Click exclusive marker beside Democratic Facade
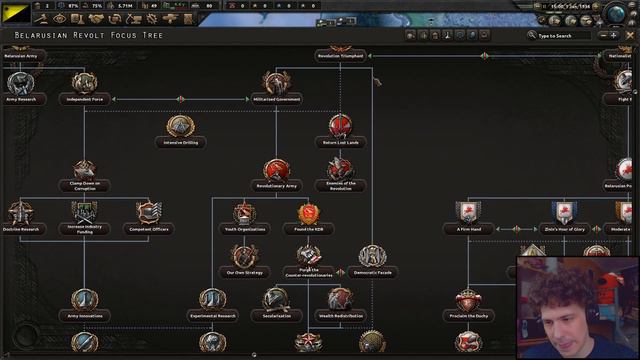This screenshot has width=640, height=360. click(x=341, y=272)
